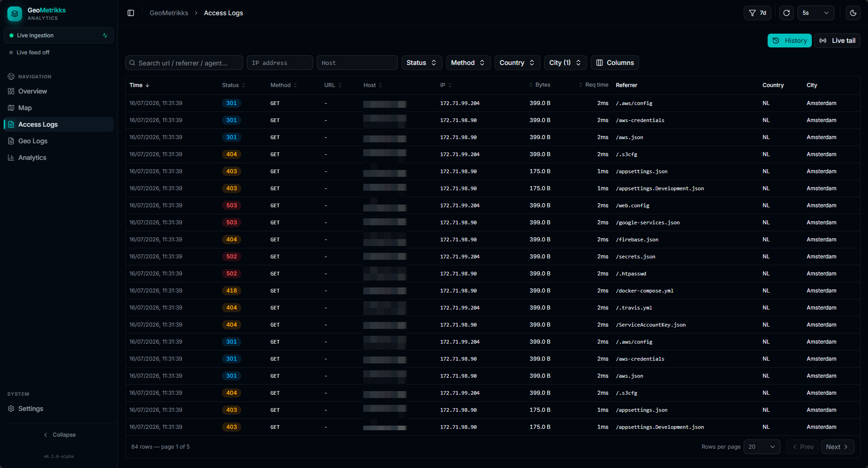Switch theme with the moon icon
The image size is (868, 468).
(x=853, y=13)
